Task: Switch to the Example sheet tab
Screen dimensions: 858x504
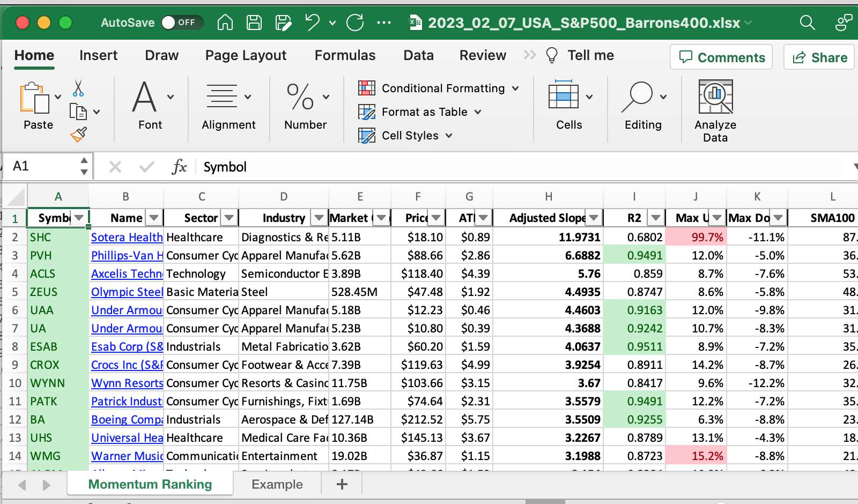Action: (x=277, y=484)
